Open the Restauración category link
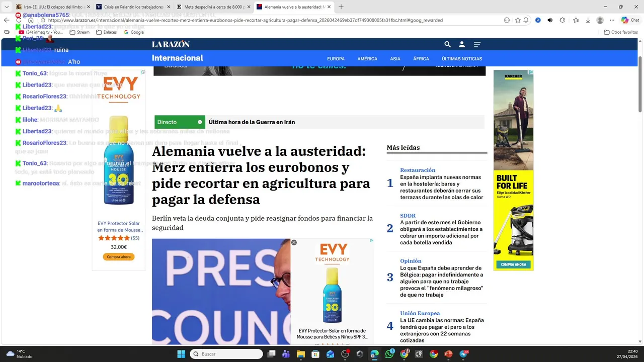 point(418,170)
